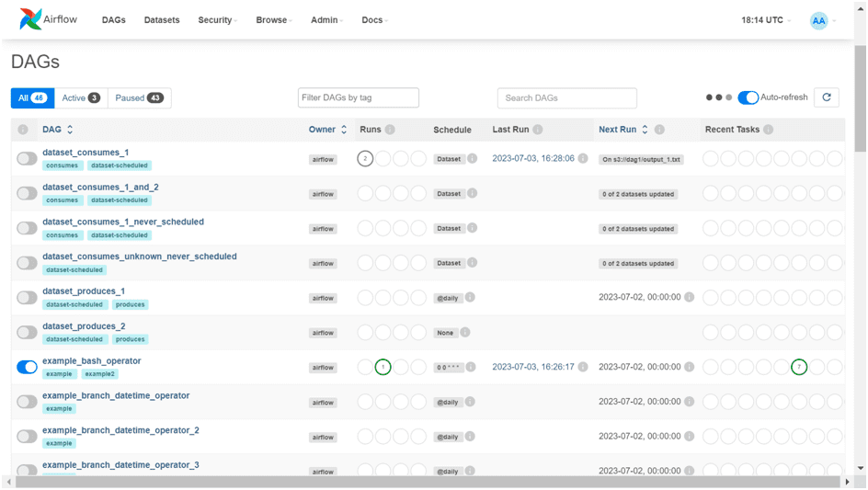The height and width of the screenshot is (490, 868).
Task: Click info icon beside Runs column header
Action: point(390,130)
